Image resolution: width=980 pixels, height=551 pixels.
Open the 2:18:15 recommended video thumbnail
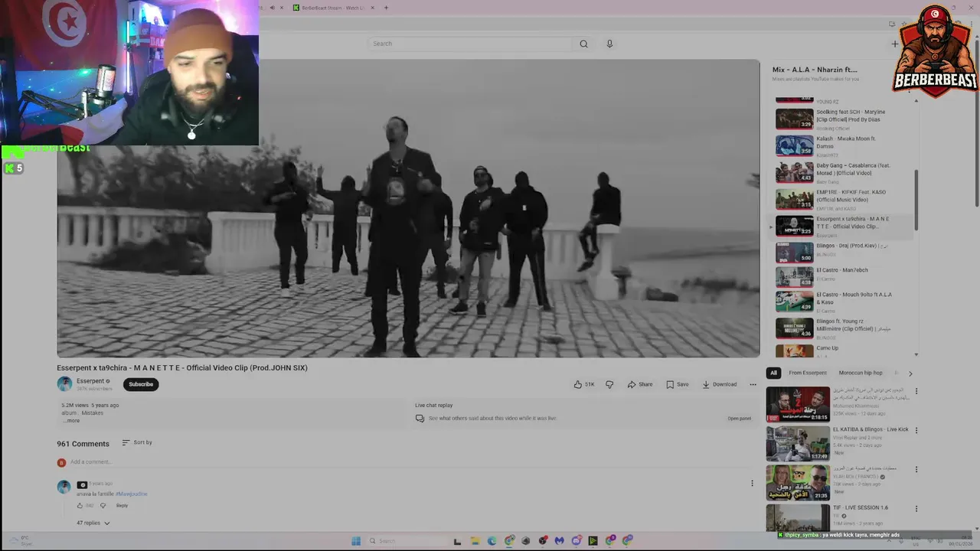798,404
